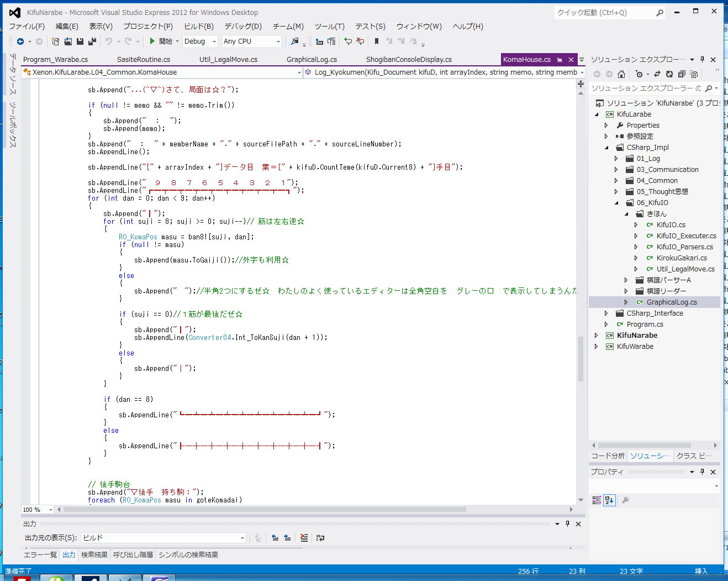This screenshot has height=581, width=728.
Task: Click Sync with Active Document icon
Action: click(x=657, y=74)
